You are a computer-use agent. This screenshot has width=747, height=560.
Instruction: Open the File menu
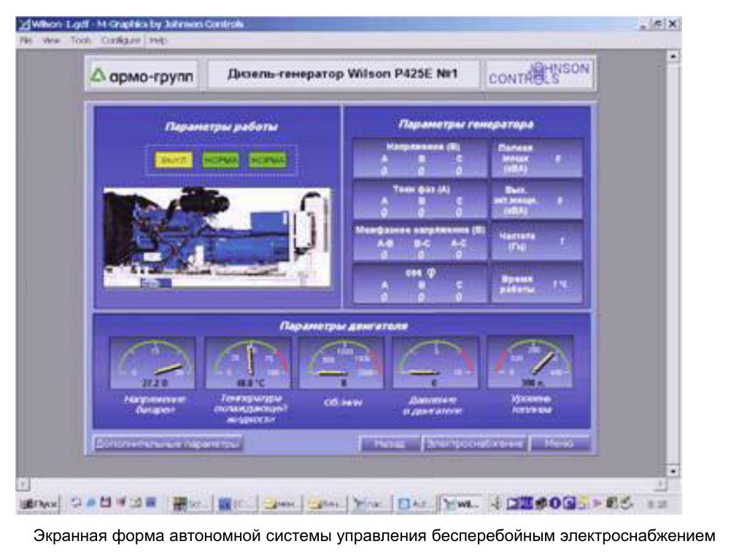coord(26,41)
